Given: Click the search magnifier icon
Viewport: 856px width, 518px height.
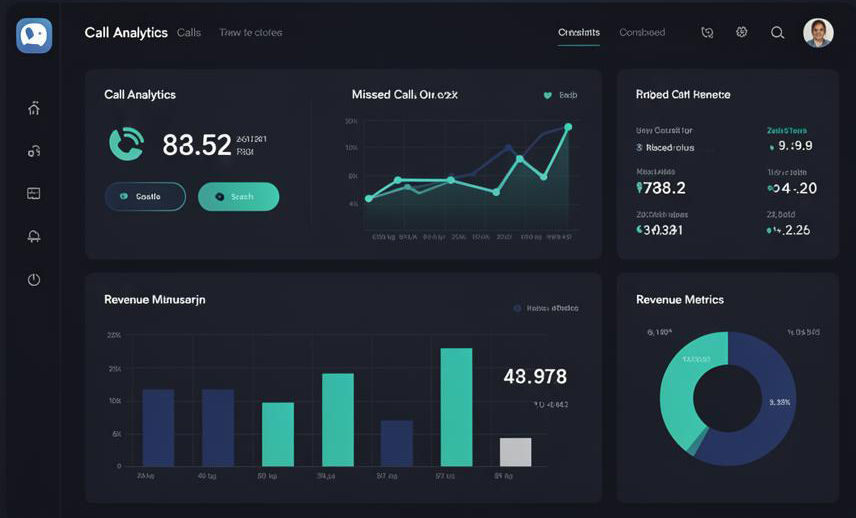Looking at the screenshot, I should tap(777, 33).
